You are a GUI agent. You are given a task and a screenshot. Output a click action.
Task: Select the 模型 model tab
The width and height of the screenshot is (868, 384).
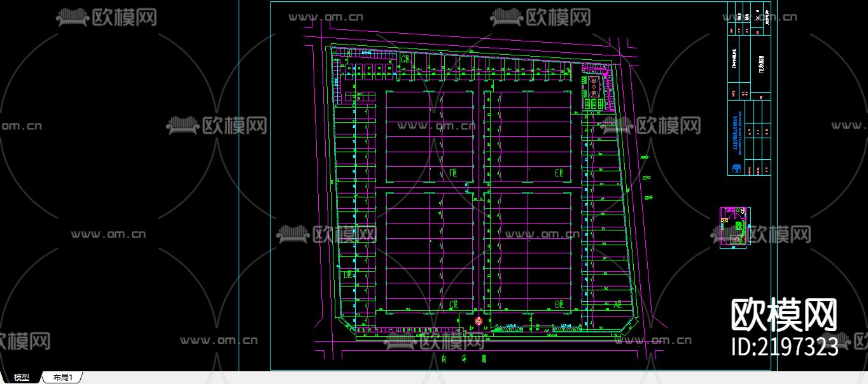point(21,376)
